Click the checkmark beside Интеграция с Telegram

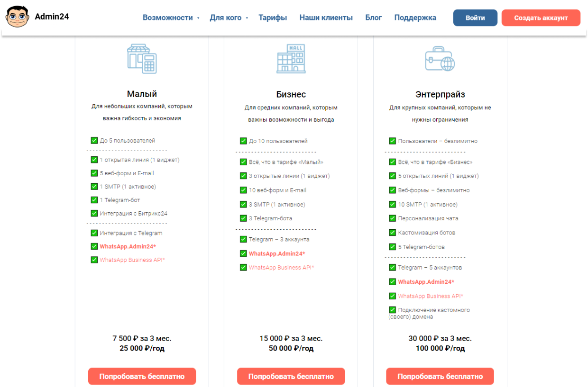[x=94, y=233]
